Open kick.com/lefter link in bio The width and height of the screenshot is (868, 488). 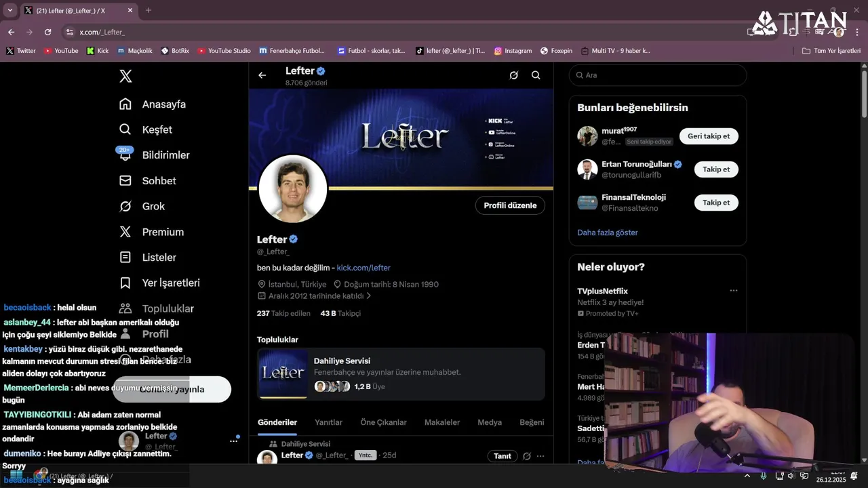[363, 268]
